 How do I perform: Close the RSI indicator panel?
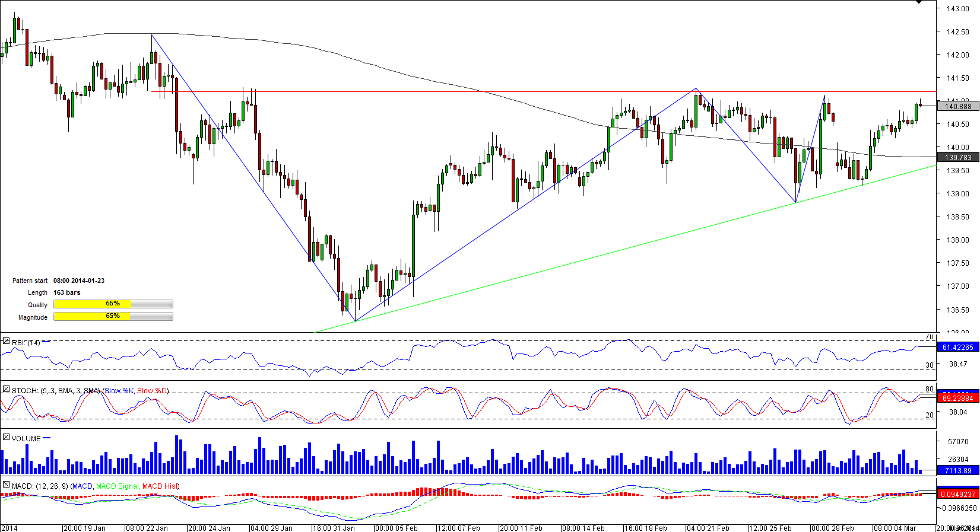pyautogui.click(x=6, y=342)
